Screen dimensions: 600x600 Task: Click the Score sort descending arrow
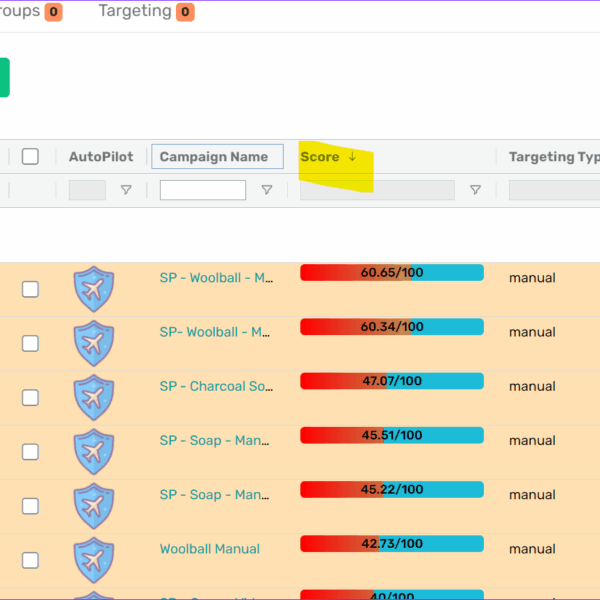point(352,156)
